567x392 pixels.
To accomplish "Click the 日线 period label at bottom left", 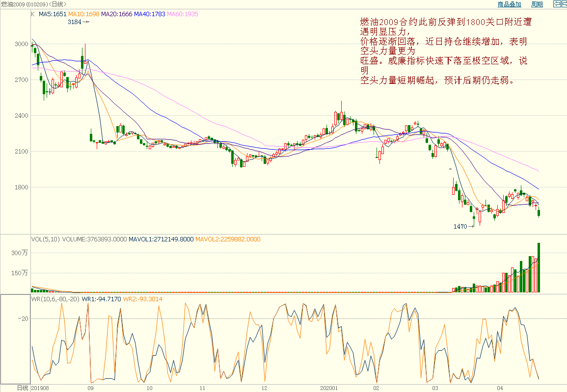I will 23,388.
